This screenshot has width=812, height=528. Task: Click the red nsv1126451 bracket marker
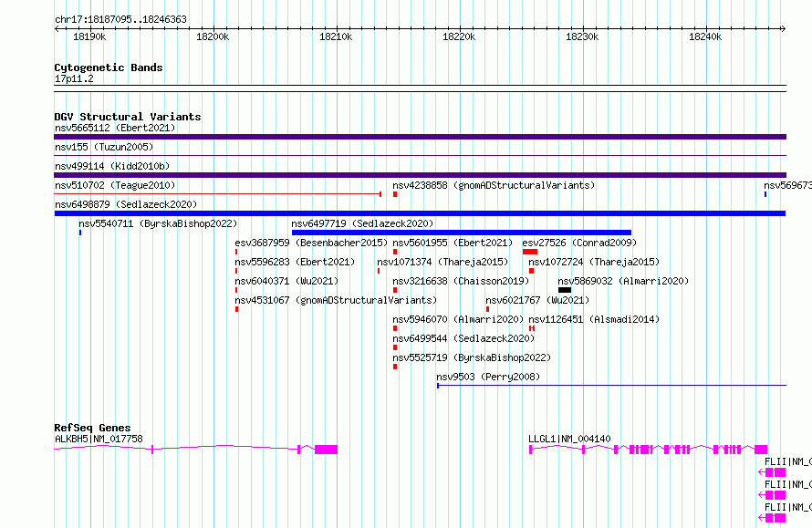532,328
